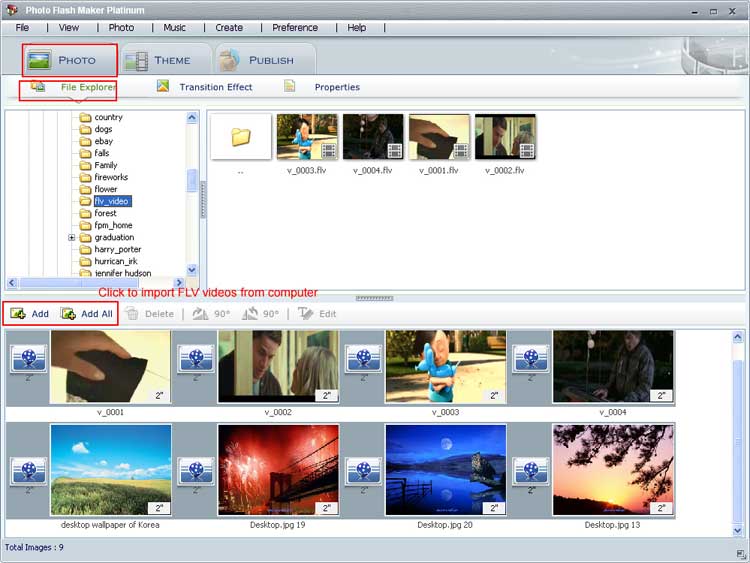Select the v_0004.flv file thumbnail
Image resolution: width=750 pixels, height=563 pixels.
pos(373,137)
